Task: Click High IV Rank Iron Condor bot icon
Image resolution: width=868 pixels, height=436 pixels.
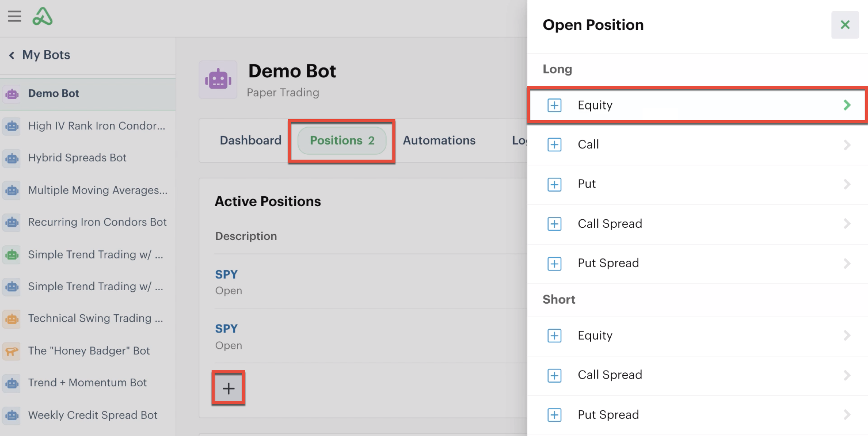Action: click(x=12, y=126)
